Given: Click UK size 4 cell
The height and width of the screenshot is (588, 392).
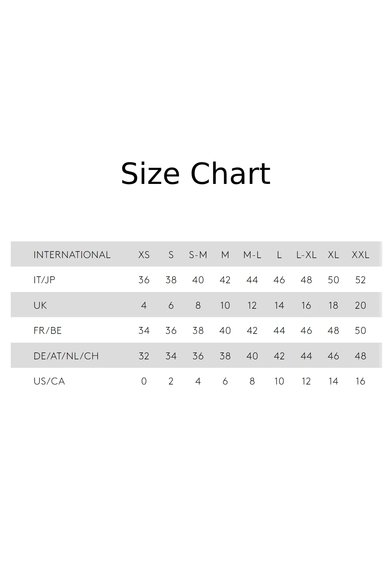Looking at the screenshot, I should [x=144, y=305].
